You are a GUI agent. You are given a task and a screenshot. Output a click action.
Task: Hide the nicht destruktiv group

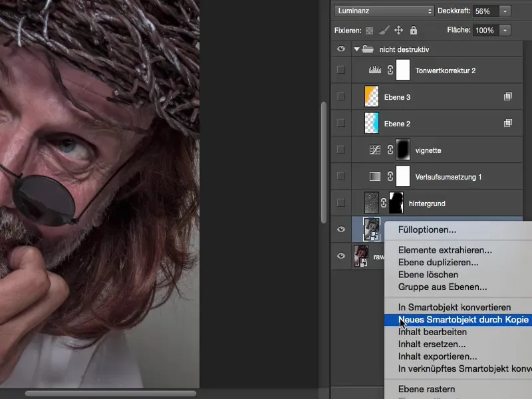point(341,49)
